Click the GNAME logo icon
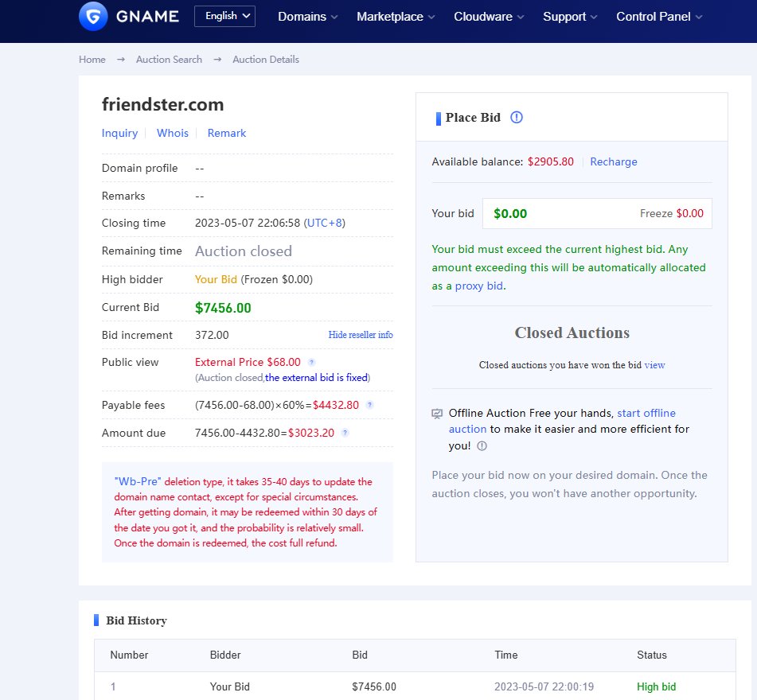 pyautogui.click(x=93, y=17)
